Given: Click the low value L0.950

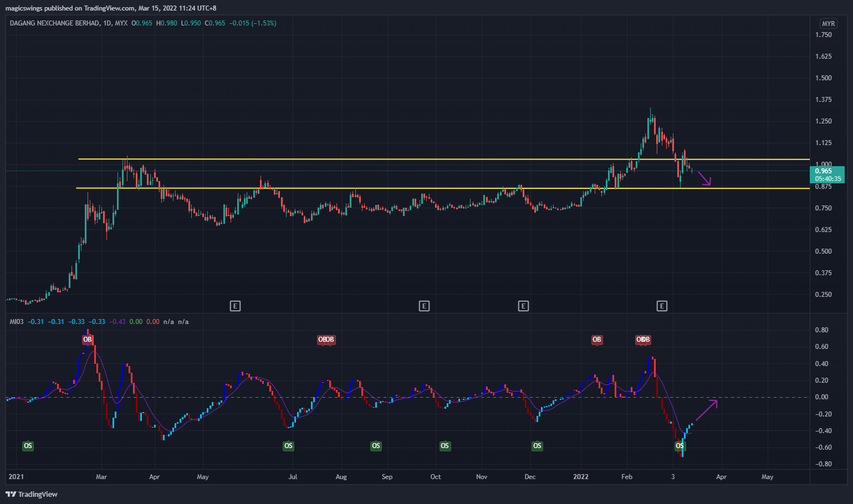Looking at the screenshot, I should pos(191,23).
